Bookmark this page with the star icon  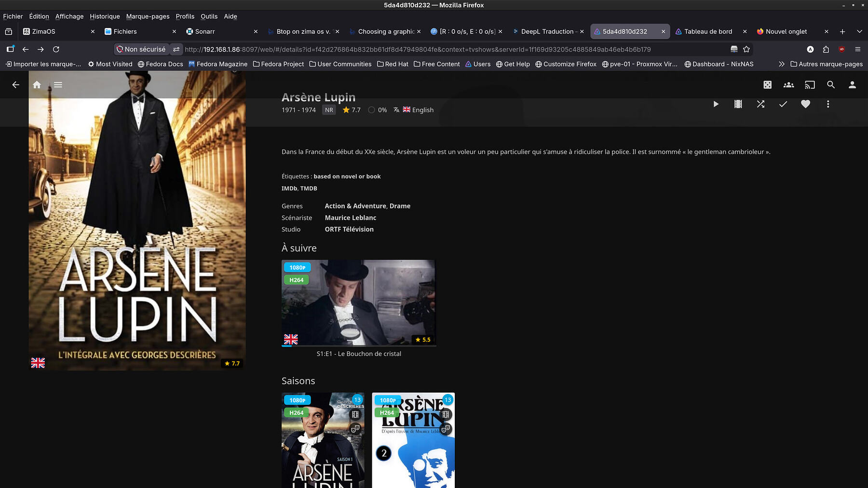pos(746,49)
